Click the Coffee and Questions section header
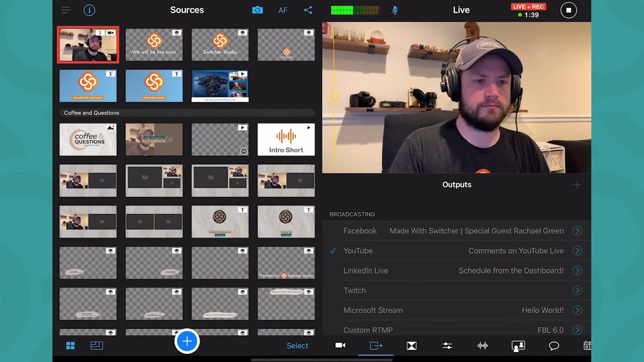The width and height of the screenshot is (644, 362). tap(187, 113)
